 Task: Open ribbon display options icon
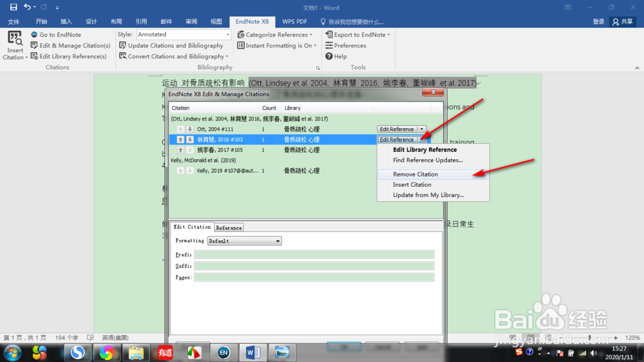click(567, 7)
